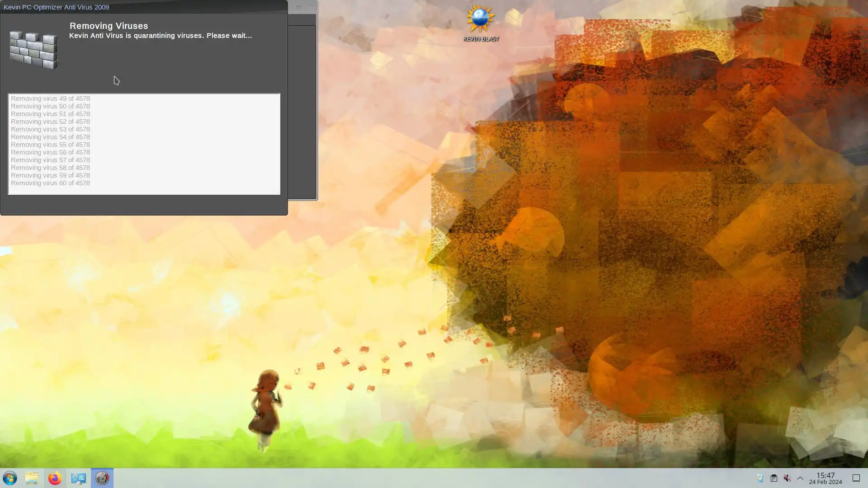Screen dimensions: 868x488
Task: Click the computer settings taskbar icon
Action: click(78, 478)
